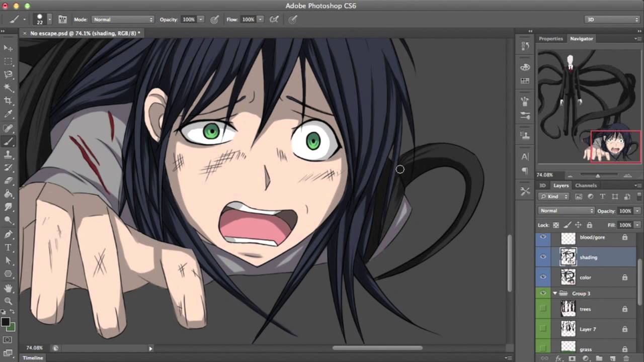Screen dimensions: 644x362
Task: Select the Ellipse shape tool
Action: (8, 274)
